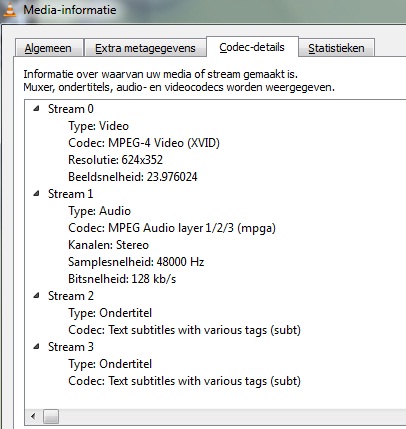Select the Kanalen: Stereo row
The width and height of the screenshot is (406, 429).
click(108, 245)
